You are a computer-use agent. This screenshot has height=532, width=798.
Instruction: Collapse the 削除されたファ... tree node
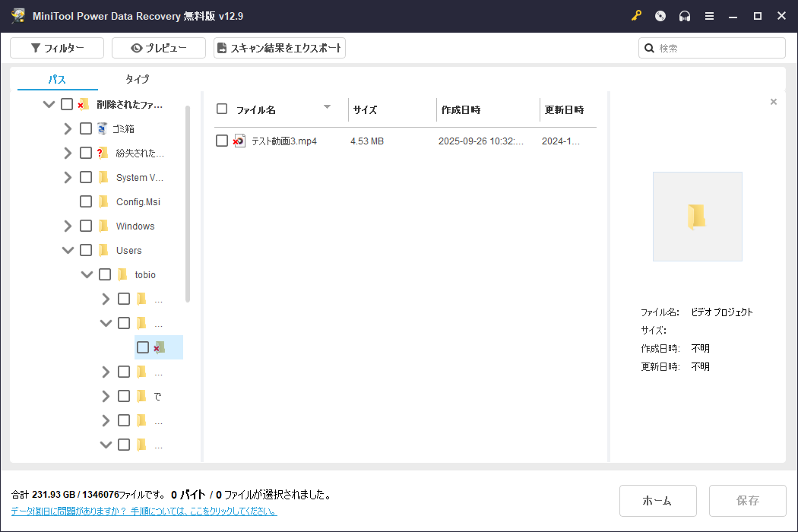[49, 104]
